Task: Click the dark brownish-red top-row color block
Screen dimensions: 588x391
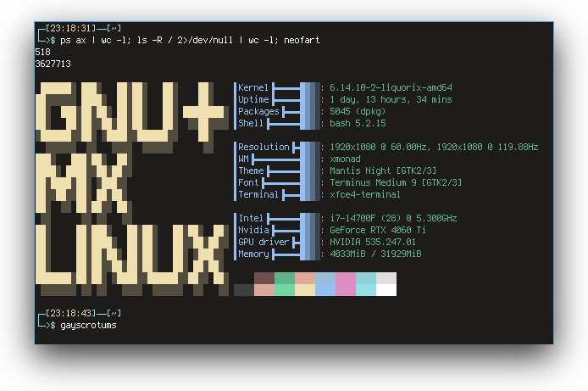Action: (264, 278)
